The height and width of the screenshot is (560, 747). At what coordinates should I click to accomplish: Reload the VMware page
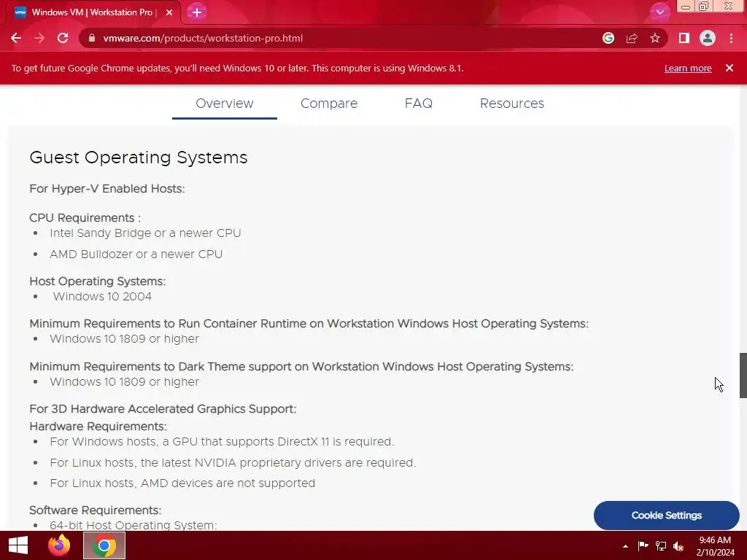coord(63,38)
